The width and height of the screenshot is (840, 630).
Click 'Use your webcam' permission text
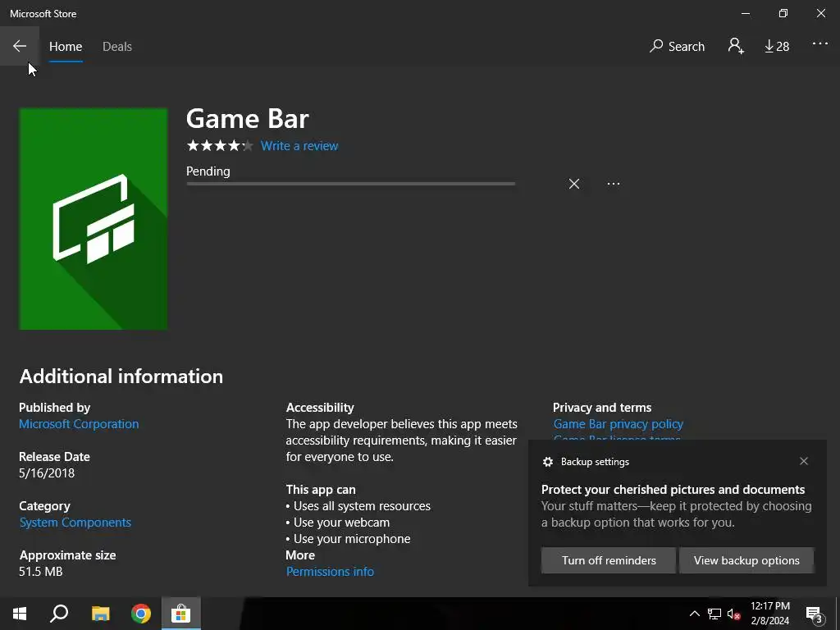coord(342,523)
